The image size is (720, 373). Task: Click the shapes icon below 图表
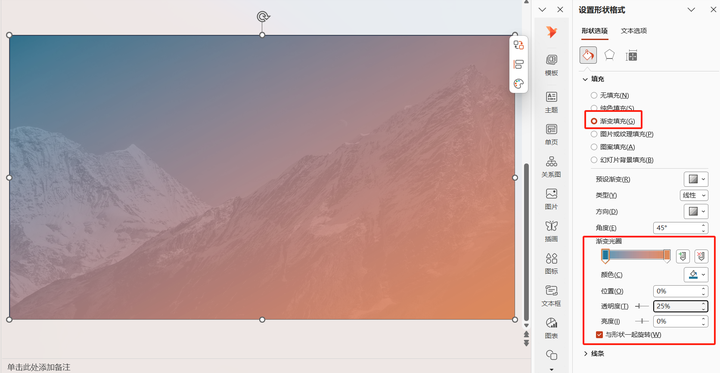coord(551,355)
